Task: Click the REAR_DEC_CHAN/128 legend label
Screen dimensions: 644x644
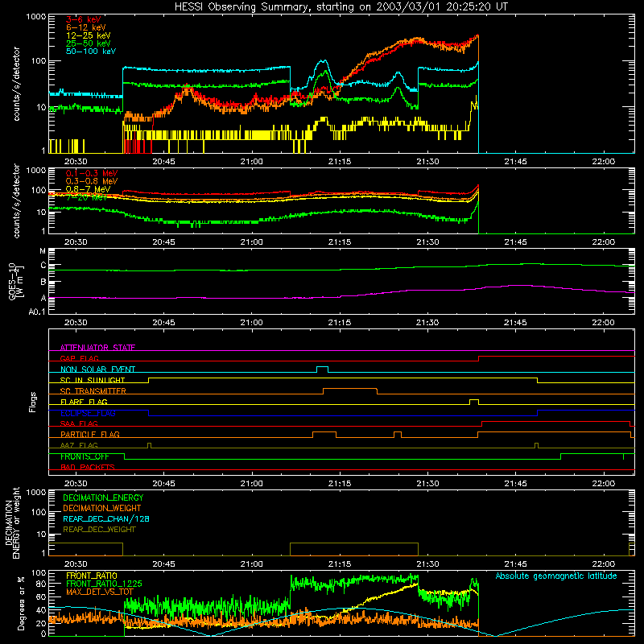Action: pos(106,518)
